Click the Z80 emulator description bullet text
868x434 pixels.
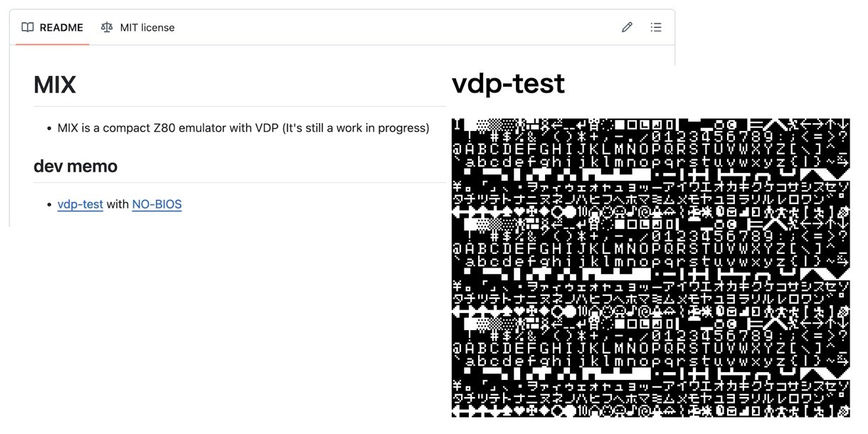(x=243, y=128)
